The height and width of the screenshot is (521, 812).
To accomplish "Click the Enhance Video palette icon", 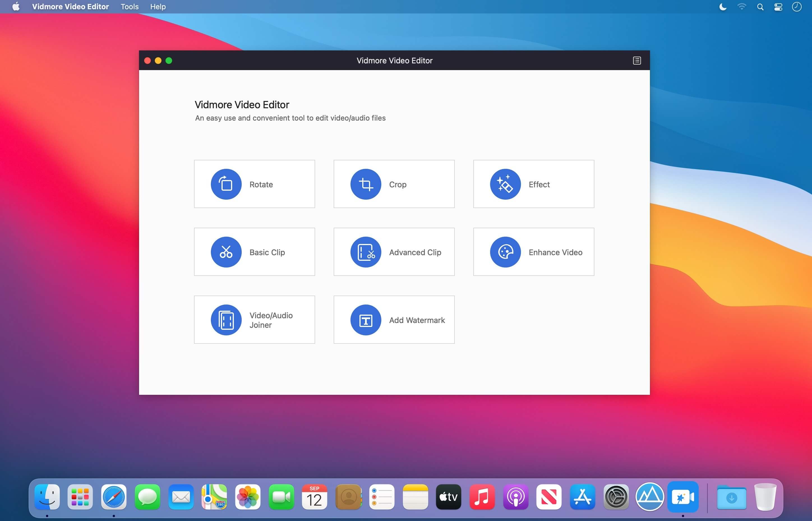I will pos(505,252).
